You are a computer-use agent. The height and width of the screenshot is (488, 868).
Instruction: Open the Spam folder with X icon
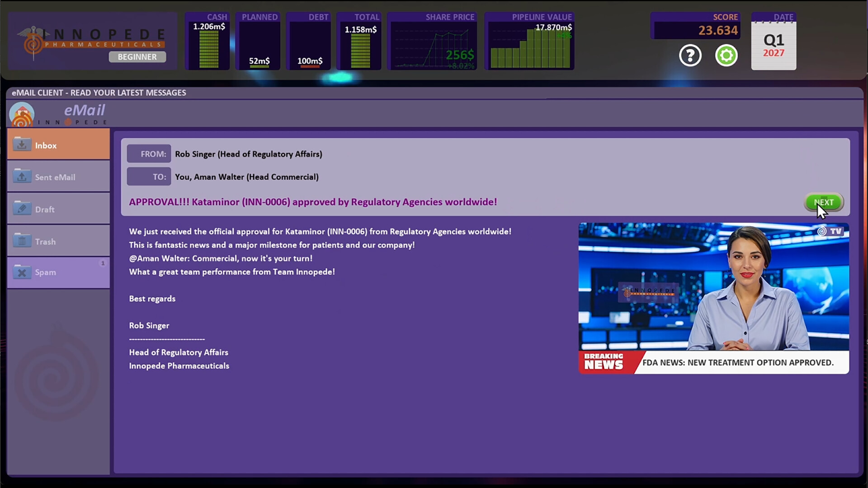point(22,272)
